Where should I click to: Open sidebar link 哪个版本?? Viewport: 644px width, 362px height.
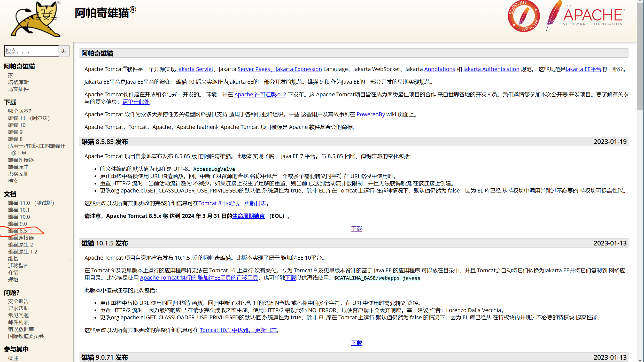click(x=20, y=111)
